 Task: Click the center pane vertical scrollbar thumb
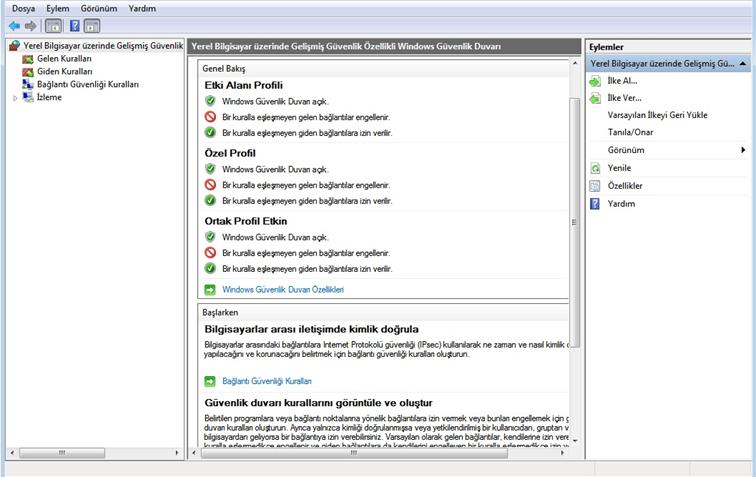574,222
